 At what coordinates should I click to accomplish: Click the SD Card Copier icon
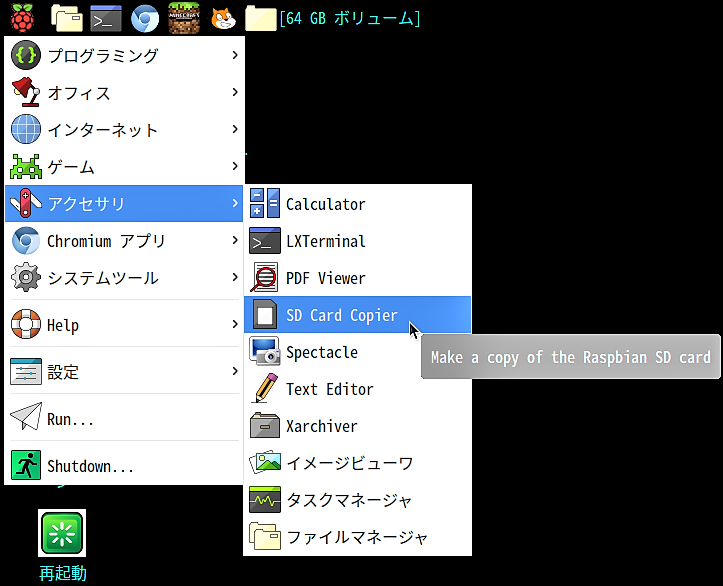coord(265,315)
